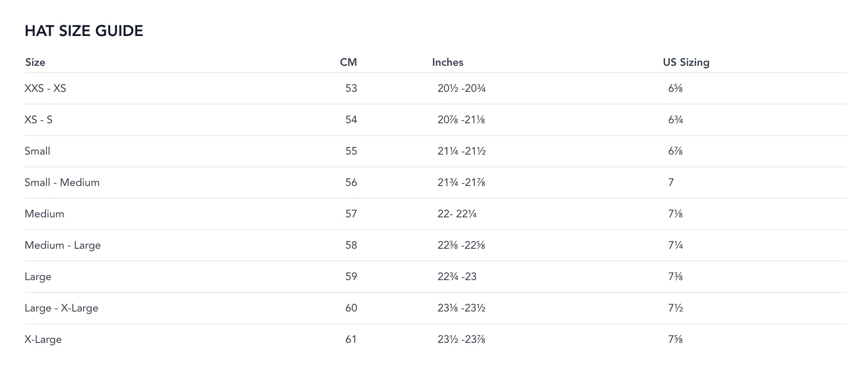Click the Medium - Large size label
The height and width of the screenshot is (375, 868).
[x=62, y=245]
